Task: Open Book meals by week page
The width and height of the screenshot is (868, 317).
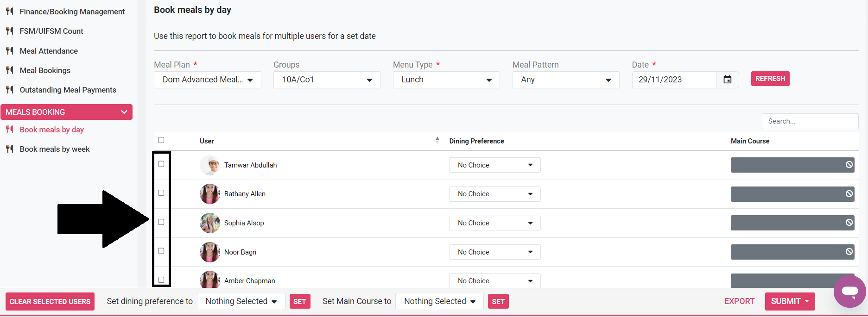Action: 55,149
